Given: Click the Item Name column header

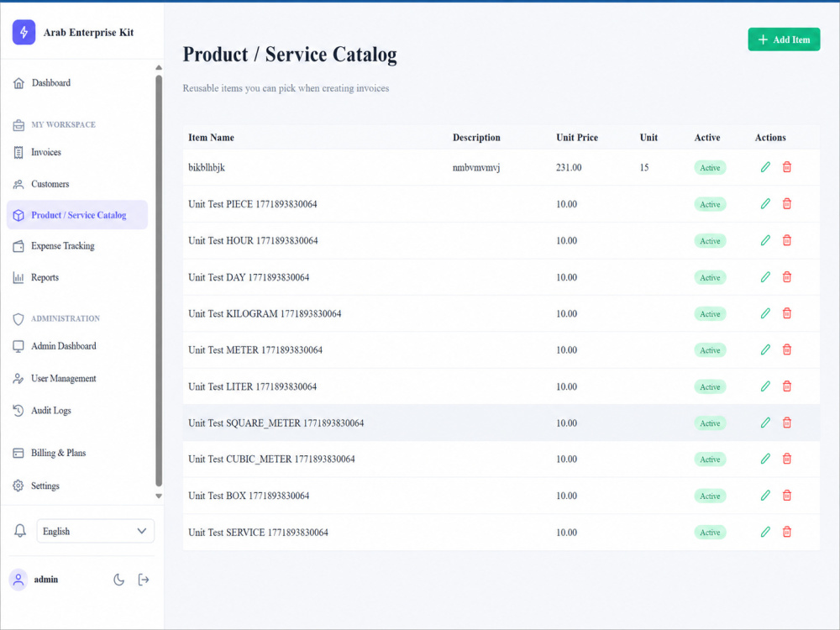Looking at the screenshot, I should (211, 138).
